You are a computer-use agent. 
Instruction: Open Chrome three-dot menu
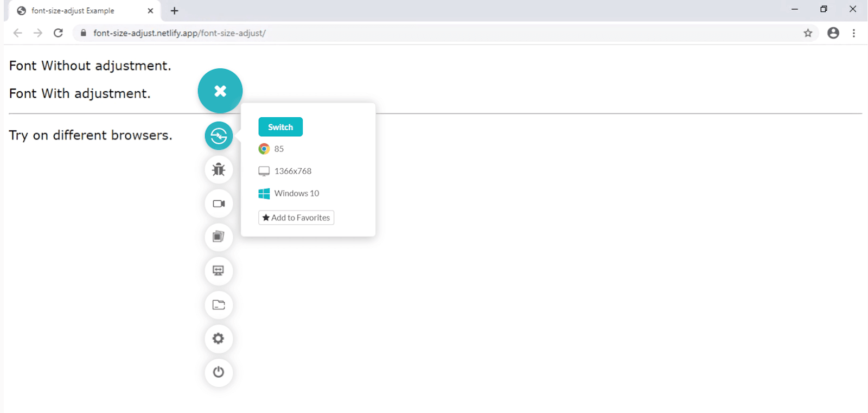(854, 33)
